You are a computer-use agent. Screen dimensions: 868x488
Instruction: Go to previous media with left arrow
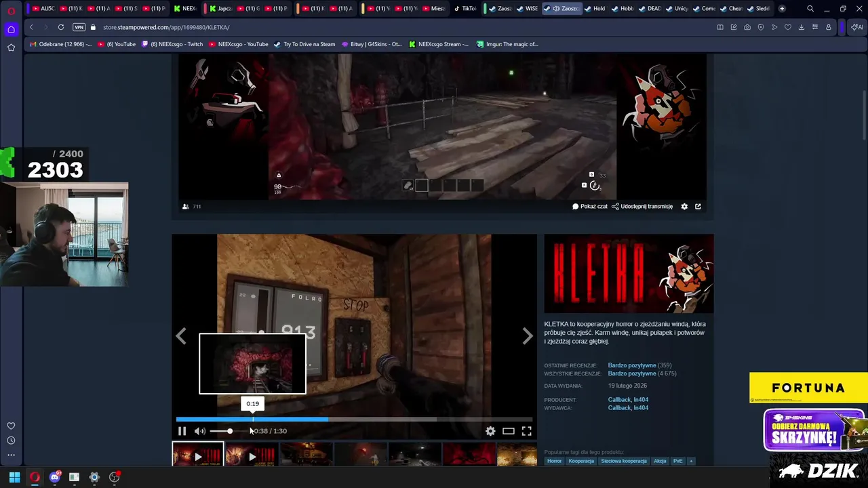click(x=181, y=336)
